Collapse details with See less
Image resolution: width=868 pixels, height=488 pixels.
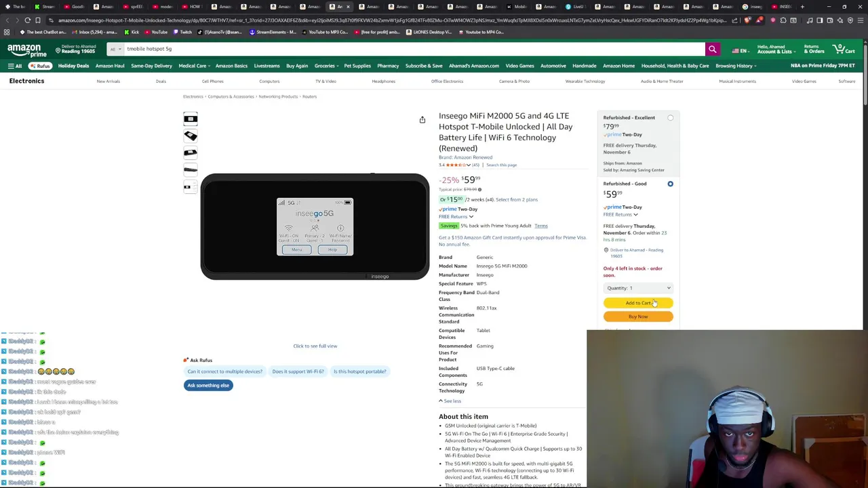(450, 401)
